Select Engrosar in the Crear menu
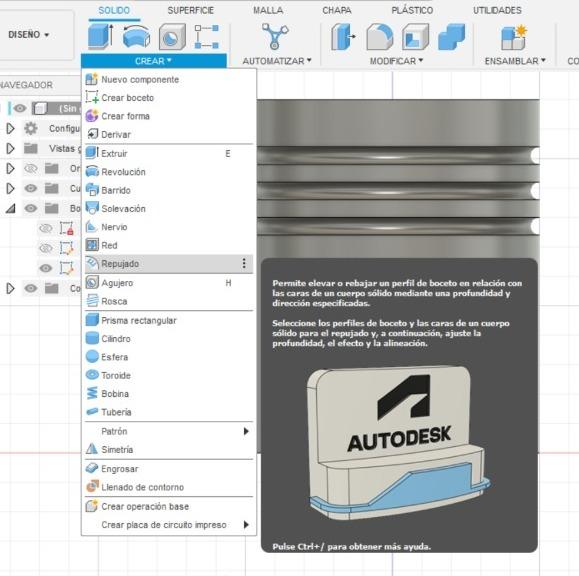The width and height of the screenshot is (579, 576). (169, 469)
